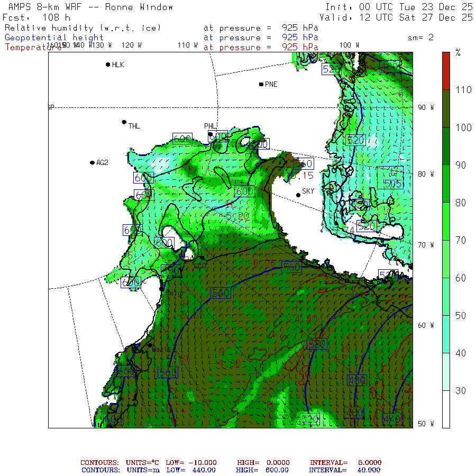Select the Valid 12 UTC Sat time text
Screen dimensions: 476x476
[399, 17]
